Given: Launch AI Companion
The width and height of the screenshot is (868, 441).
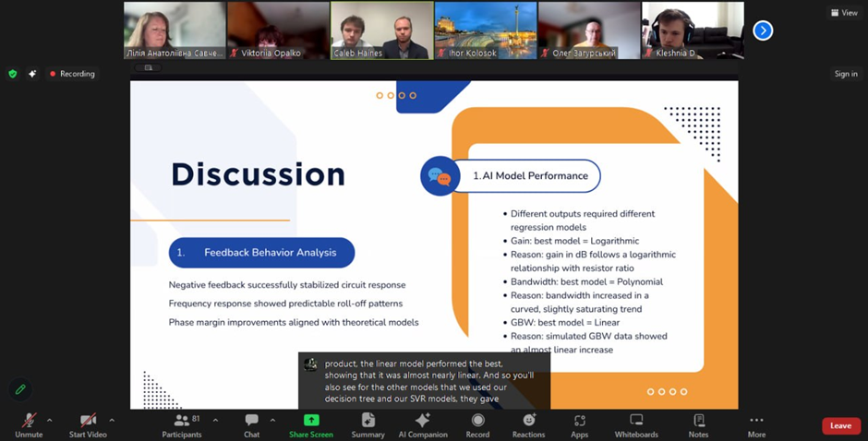Looking at the screenshot, I should 422,423.
